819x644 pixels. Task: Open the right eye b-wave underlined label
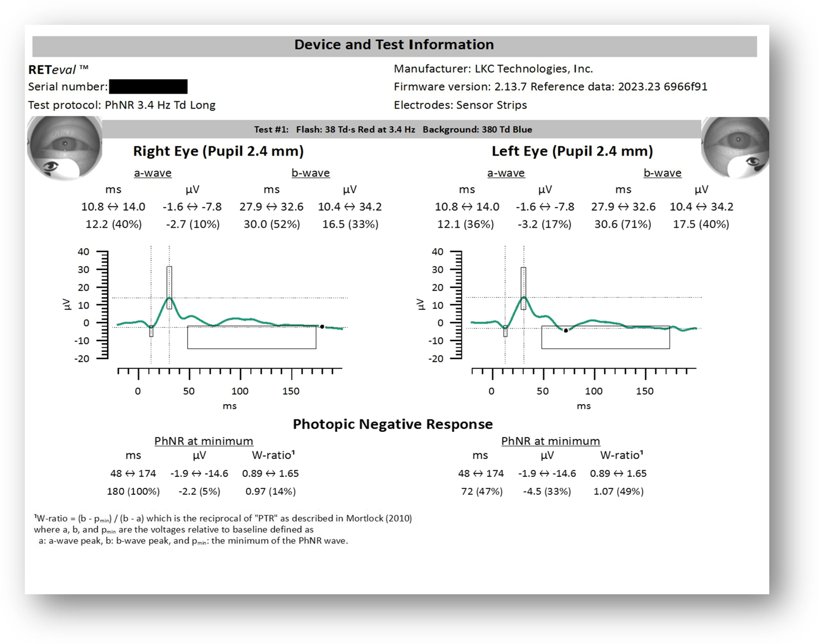[x=310, y=173]
